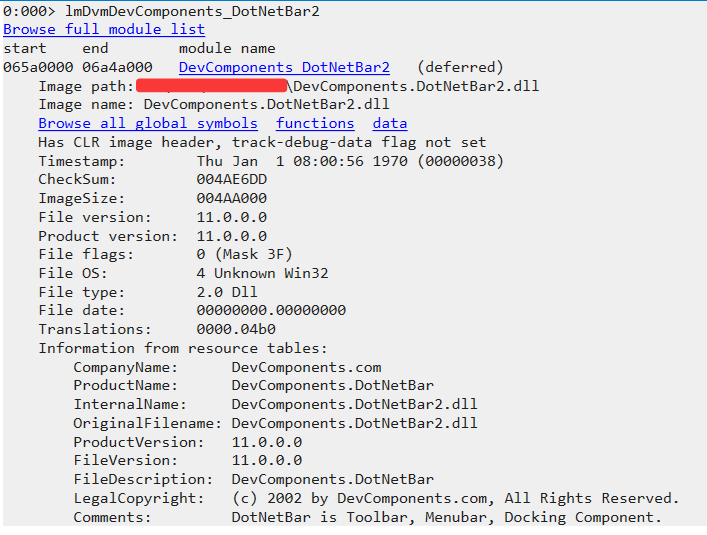Click FileDescription value DevComponents.DotNetBar

(x=333, y=480)
